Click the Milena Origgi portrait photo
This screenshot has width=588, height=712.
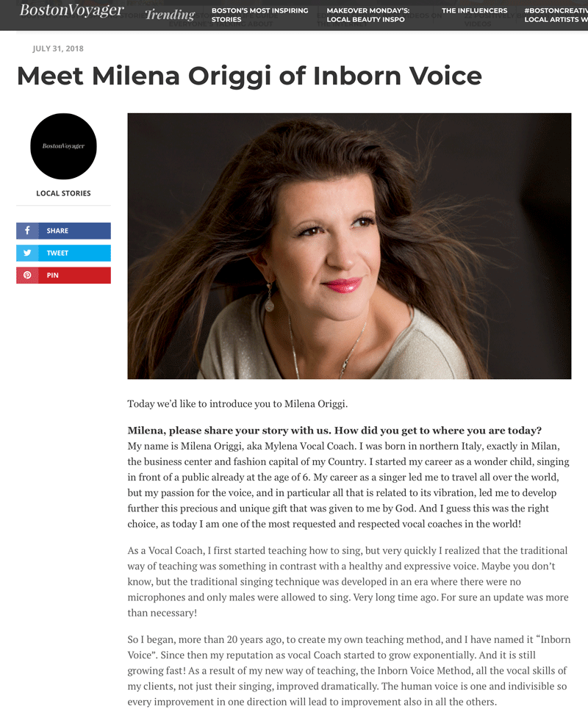tap(349, 246)
